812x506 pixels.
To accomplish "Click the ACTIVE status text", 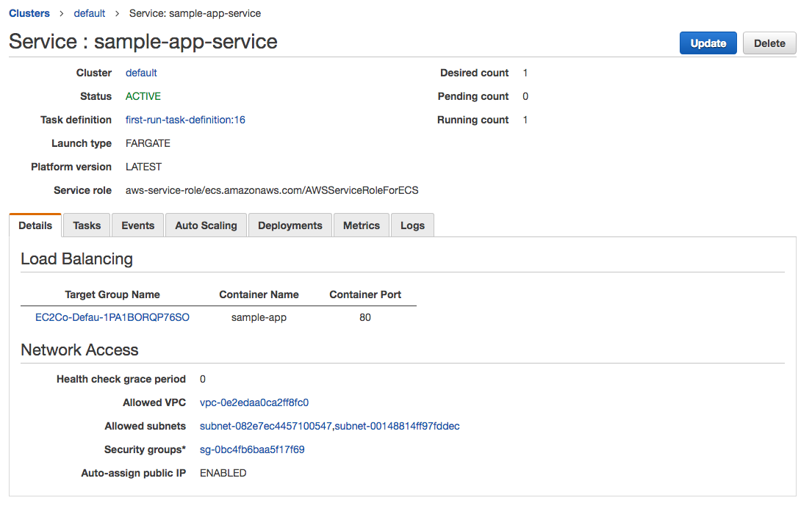I will coord(143,96).
